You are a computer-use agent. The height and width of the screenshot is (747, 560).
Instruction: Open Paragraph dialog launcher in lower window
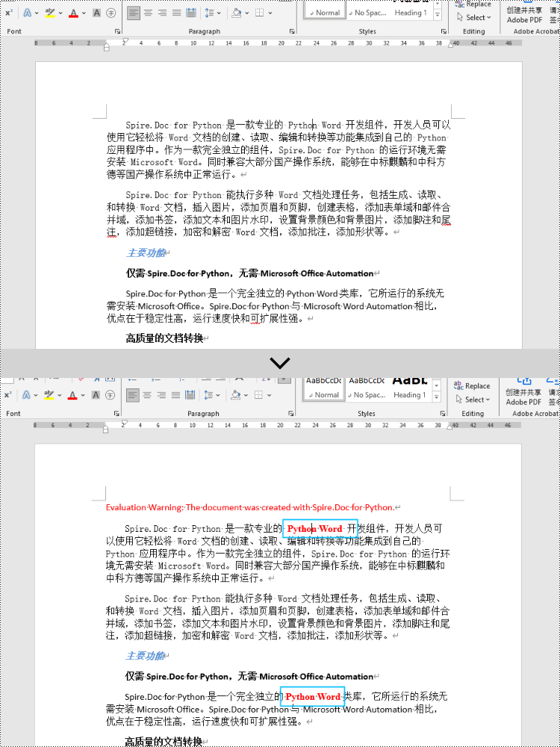tap(291, 414)
